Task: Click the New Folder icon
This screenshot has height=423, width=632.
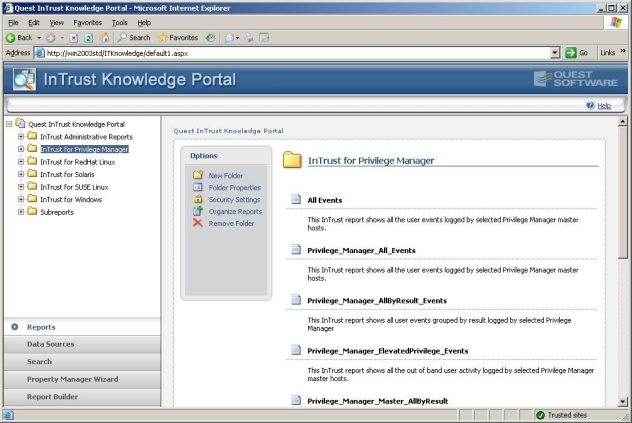Action: (x=198, y=175)
